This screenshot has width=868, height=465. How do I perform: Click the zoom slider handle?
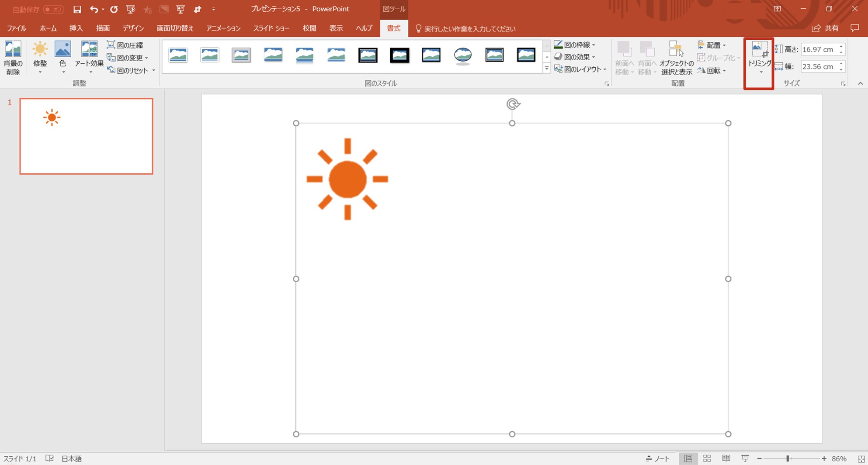coord(788,458)
